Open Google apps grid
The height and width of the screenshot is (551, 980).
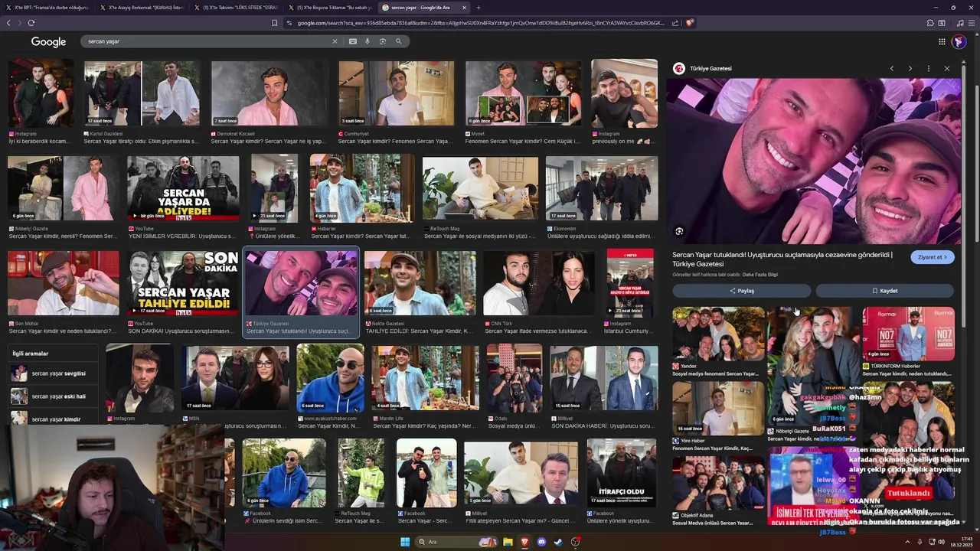(942, 41)
